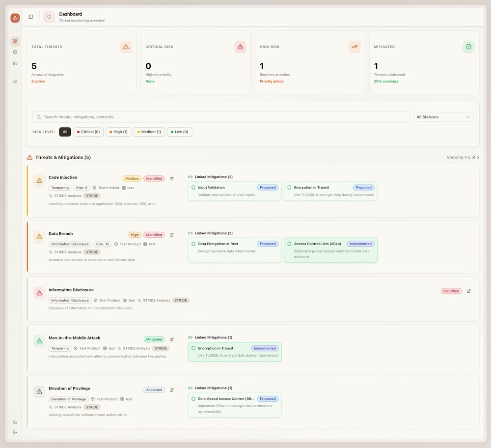
Task: Switch to the High risk filter
Action: click(x=118, y=132)
